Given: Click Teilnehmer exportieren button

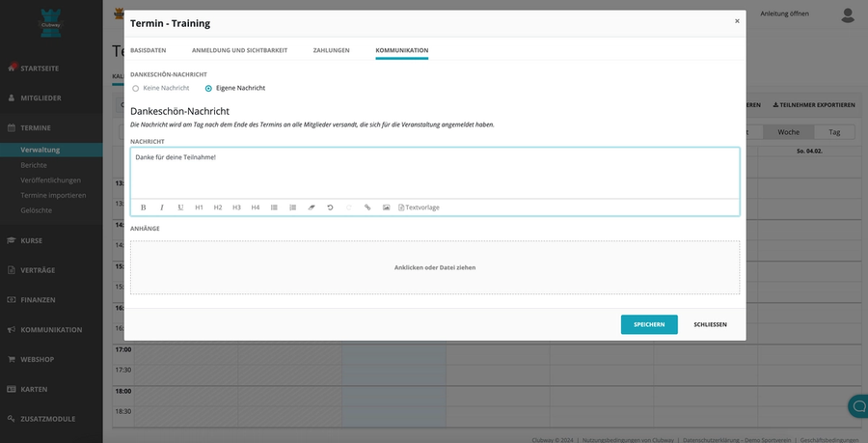Looking at the screenshot, I should tap(814, 104).
